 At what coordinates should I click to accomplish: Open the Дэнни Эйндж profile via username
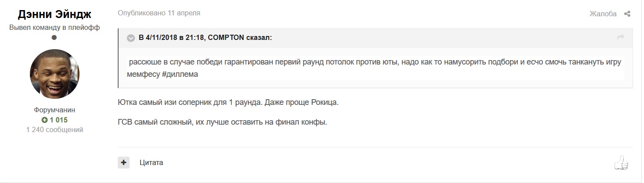coord(54,14)
